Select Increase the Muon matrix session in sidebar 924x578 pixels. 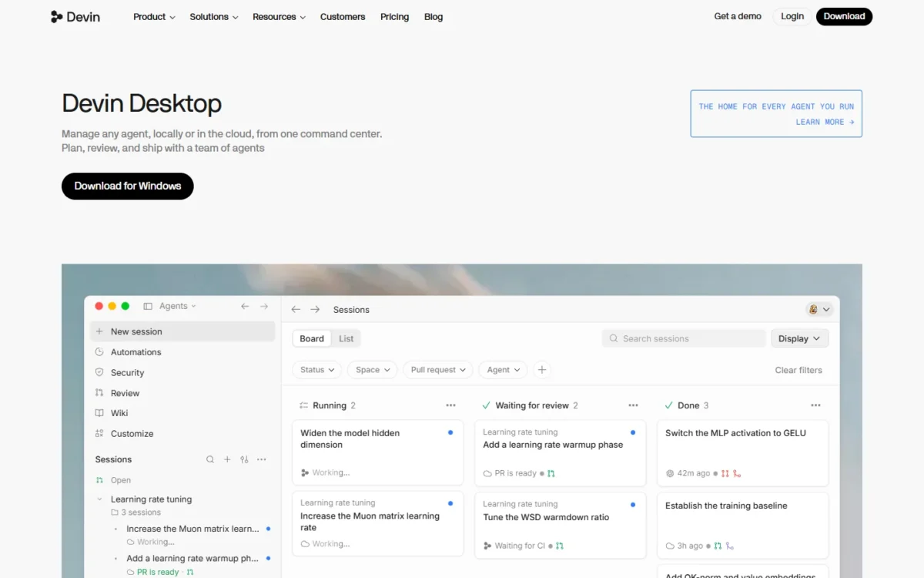[192, 529]
